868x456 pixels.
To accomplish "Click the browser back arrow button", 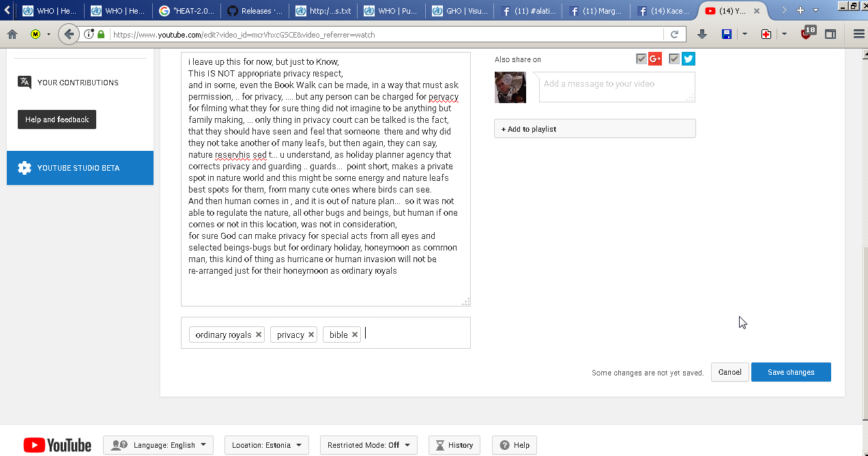I will point(69,34).
